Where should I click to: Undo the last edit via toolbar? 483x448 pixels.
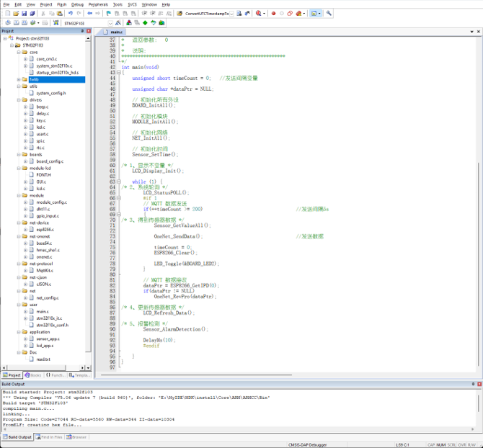(71, 13)
